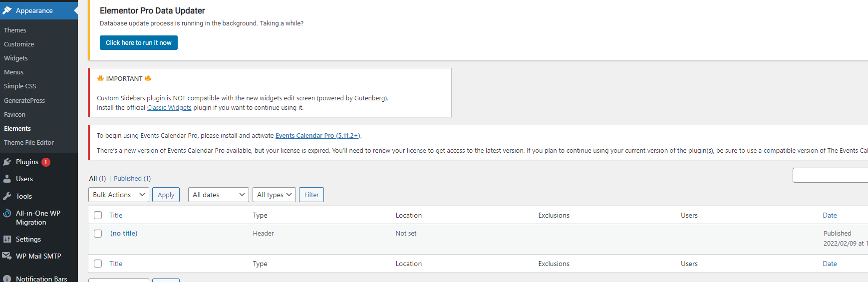Show All (1) elements filter
The image size is (868, 282).
click(x=98, y=178)
